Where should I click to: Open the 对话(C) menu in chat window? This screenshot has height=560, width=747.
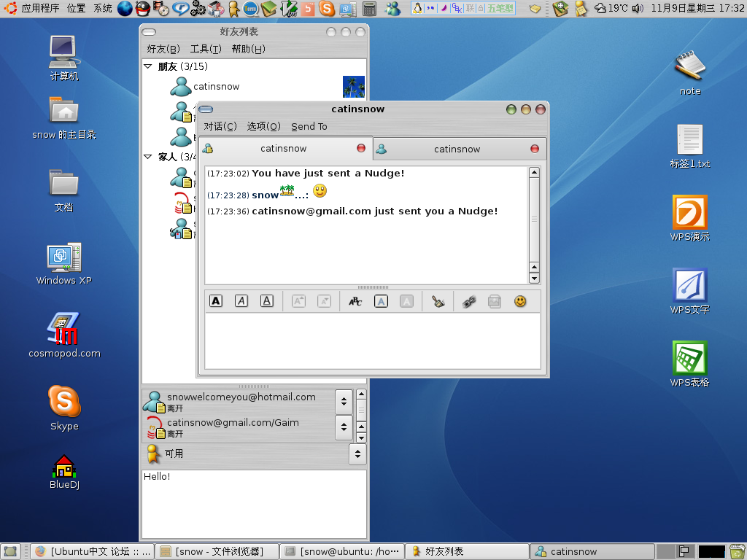[x=220, y=126]
